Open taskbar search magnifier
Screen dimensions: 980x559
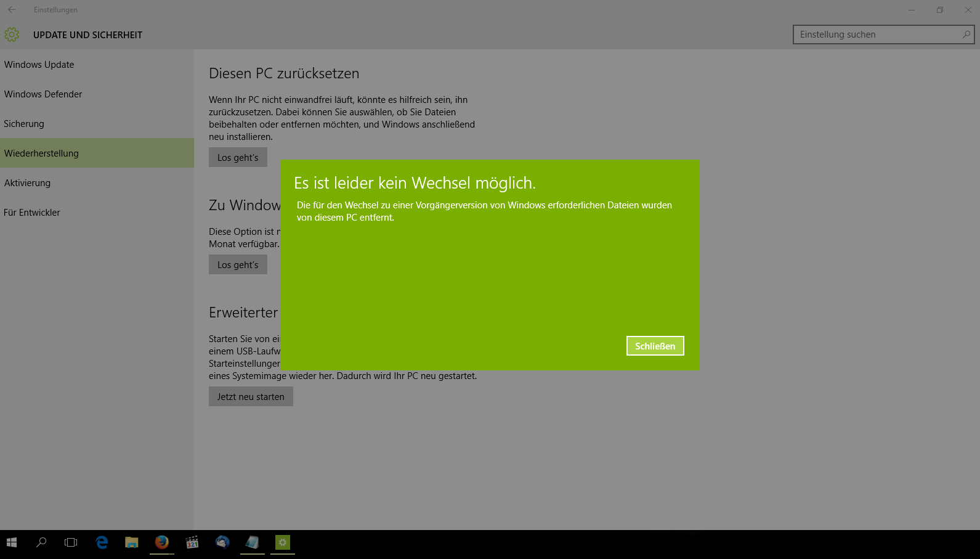click(41, 542)
